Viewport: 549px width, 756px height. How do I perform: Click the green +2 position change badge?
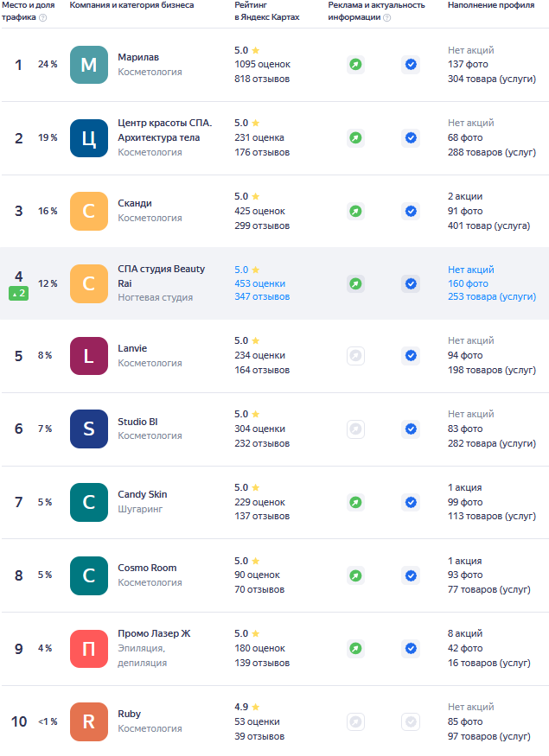(x=19, y=294)
